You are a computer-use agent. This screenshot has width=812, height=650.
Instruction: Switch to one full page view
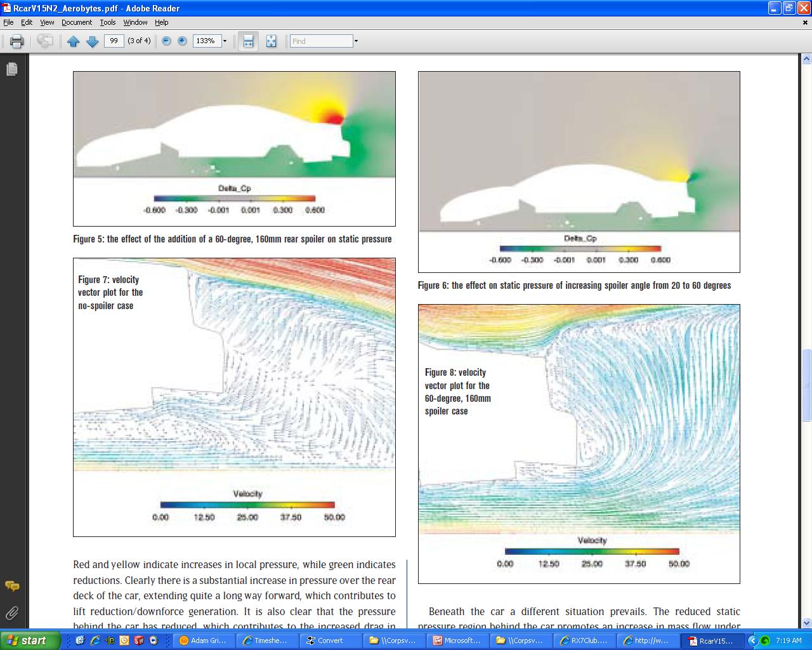[271, 41]
